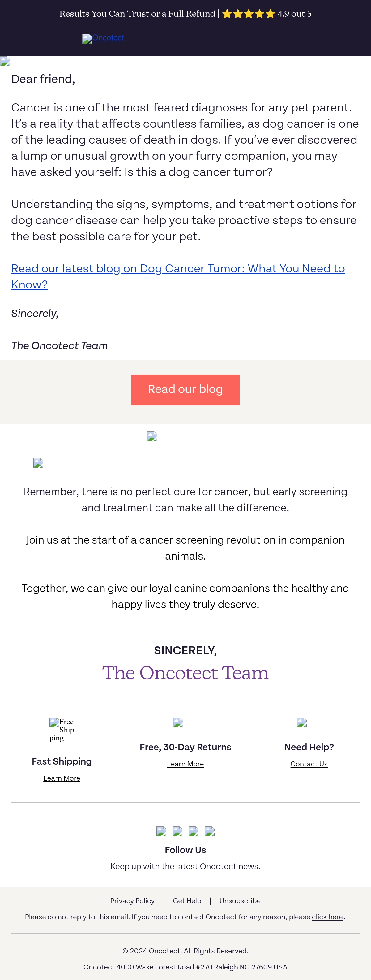Click the icon above Free, 30-Day Returns
This screenshot has width=371, height=980.
click(178, 722)
